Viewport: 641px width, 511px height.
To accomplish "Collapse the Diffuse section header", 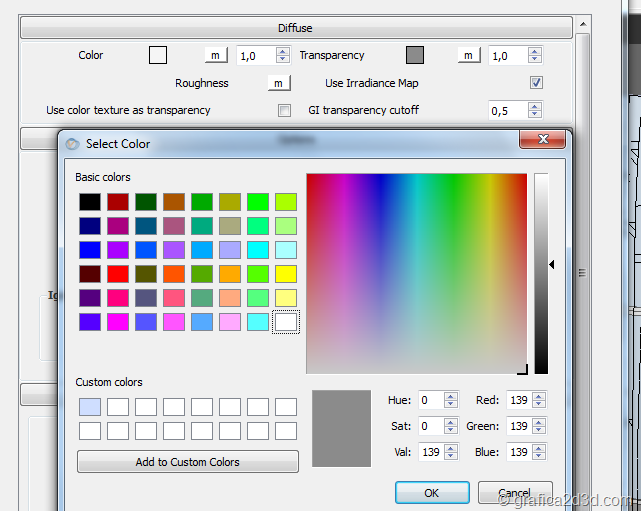I will tap(295, 28).
